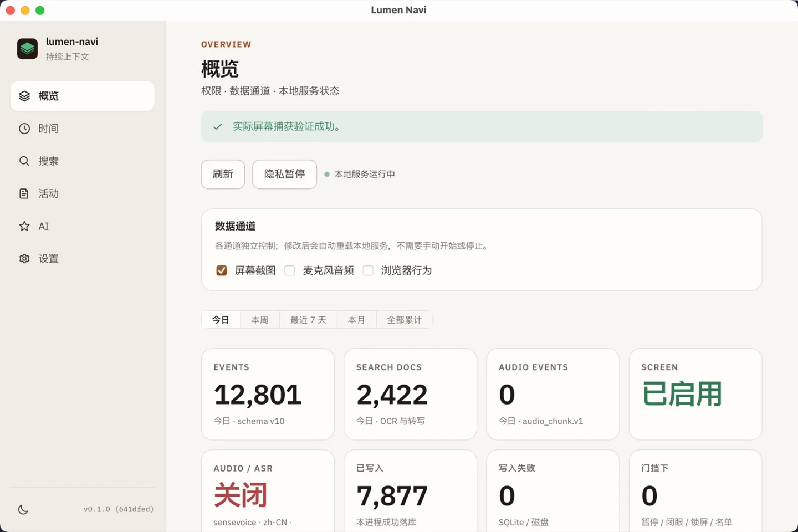Screen dimensions: 798x532
Task: Click the AUDIO EVENTS 0 value
Action: point(507,395)
